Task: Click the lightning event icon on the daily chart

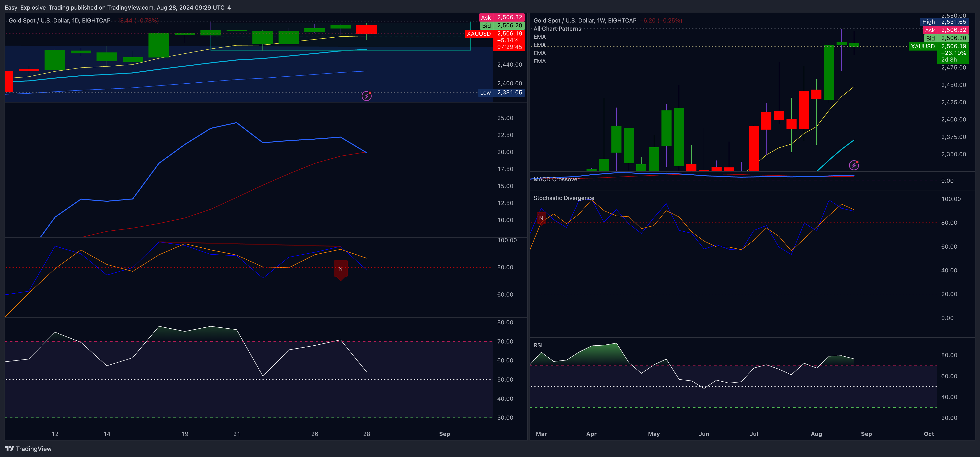Action: (366, 96)
